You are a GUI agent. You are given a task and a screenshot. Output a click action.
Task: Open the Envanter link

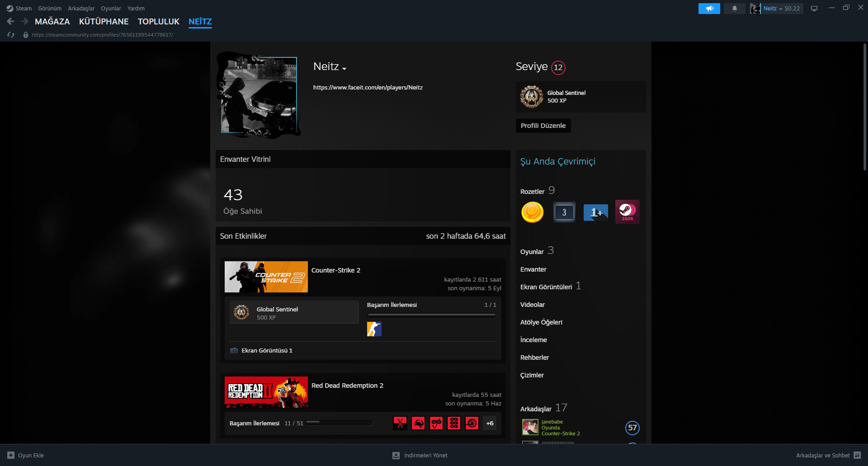point(533,269)
